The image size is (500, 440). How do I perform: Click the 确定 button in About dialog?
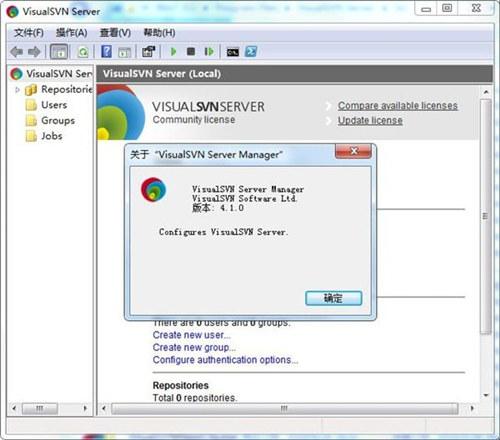(333, 298)
